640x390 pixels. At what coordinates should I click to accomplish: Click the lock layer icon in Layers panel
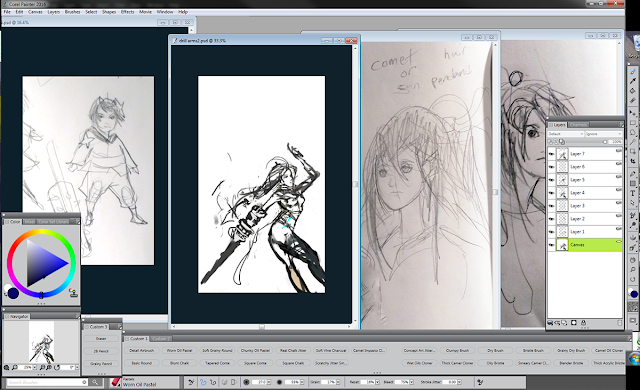[583, 323]
